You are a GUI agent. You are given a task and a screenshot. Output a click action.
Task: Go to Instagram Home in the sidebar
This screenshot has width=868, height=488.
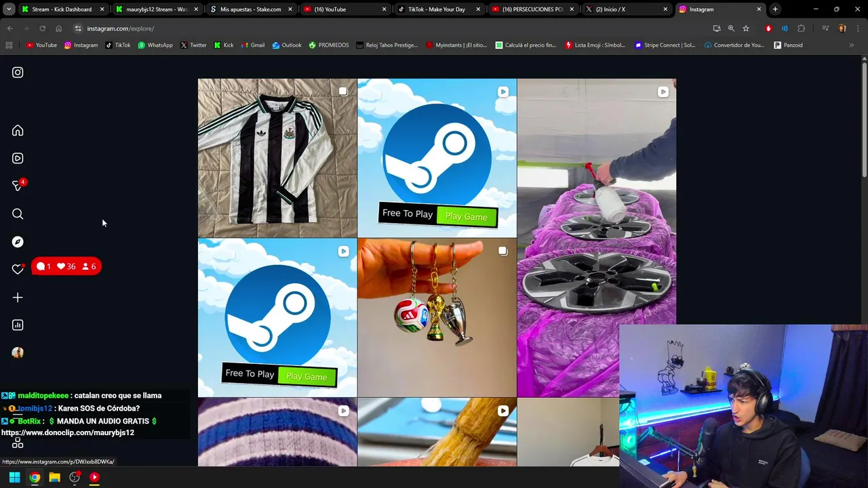[x=18, y=130]
